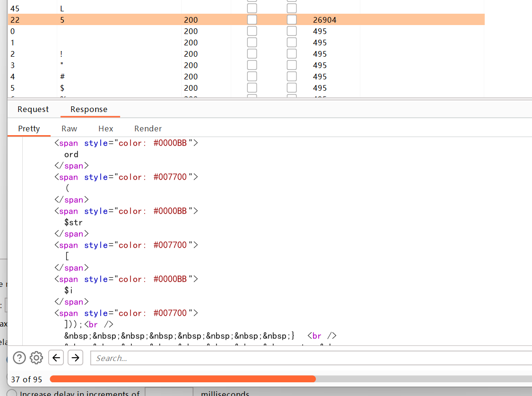
Task: Tick first checkbox in payload L row
Action: tap(252, 8)
